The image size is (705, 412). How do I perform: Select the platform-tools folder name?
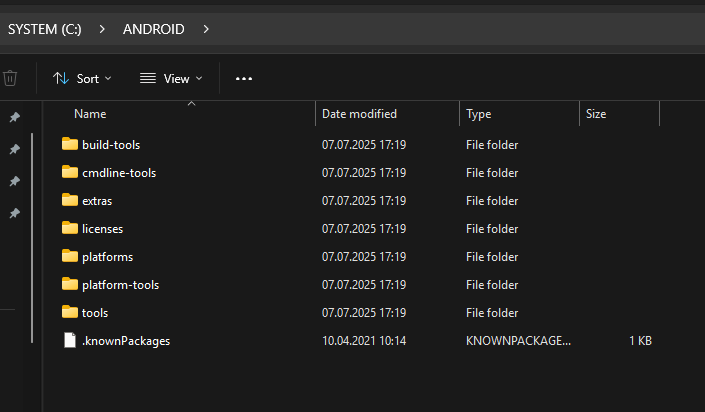click(x=120, y=284)
